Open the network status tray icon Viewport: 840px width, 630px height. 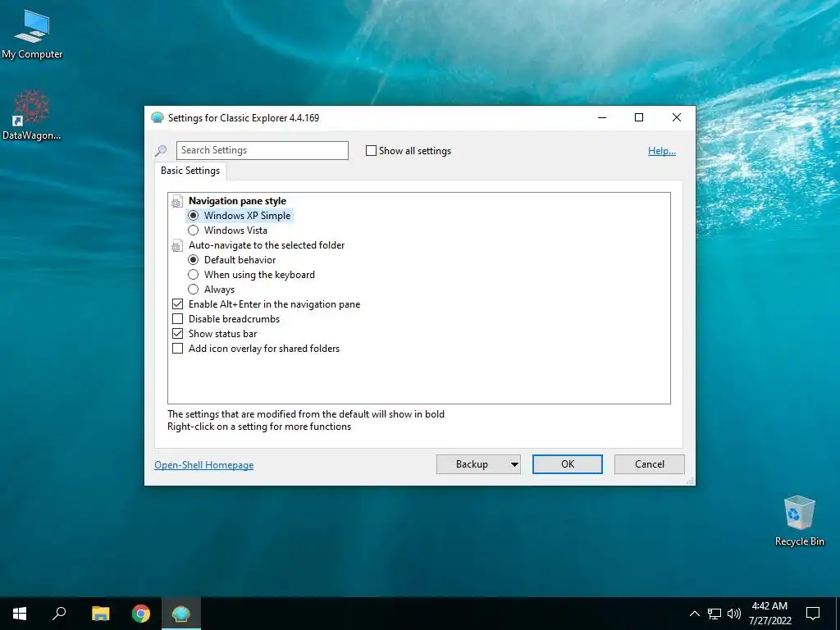pyautogui.click(x=714, y=614)
